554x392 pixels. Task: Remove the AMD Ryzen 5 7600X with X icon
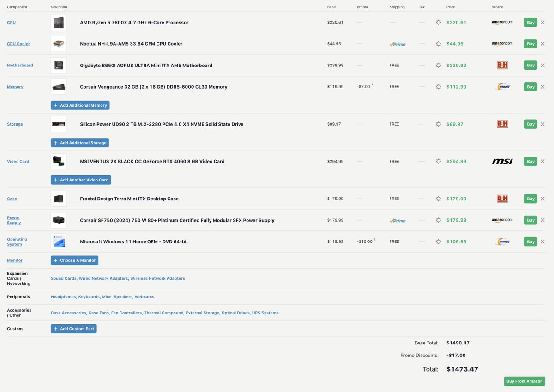tap(542, 22)
